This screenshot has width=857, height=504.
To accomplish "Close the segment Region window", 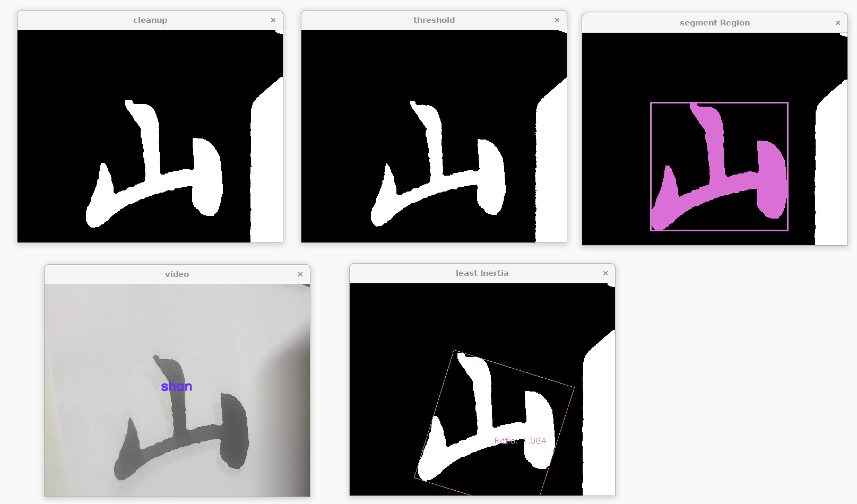I will (x=838, y=23).
